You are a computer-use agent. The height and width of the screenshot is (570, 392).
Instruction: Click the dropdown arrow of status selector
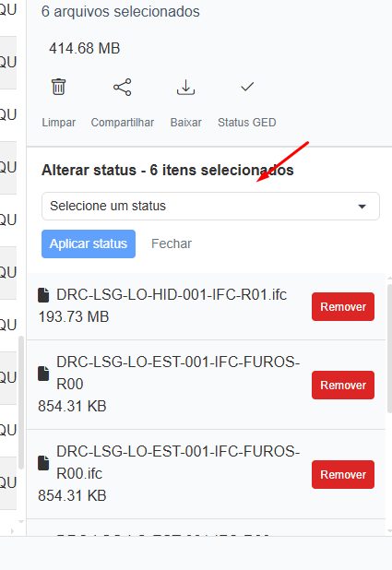click(362, 207)
